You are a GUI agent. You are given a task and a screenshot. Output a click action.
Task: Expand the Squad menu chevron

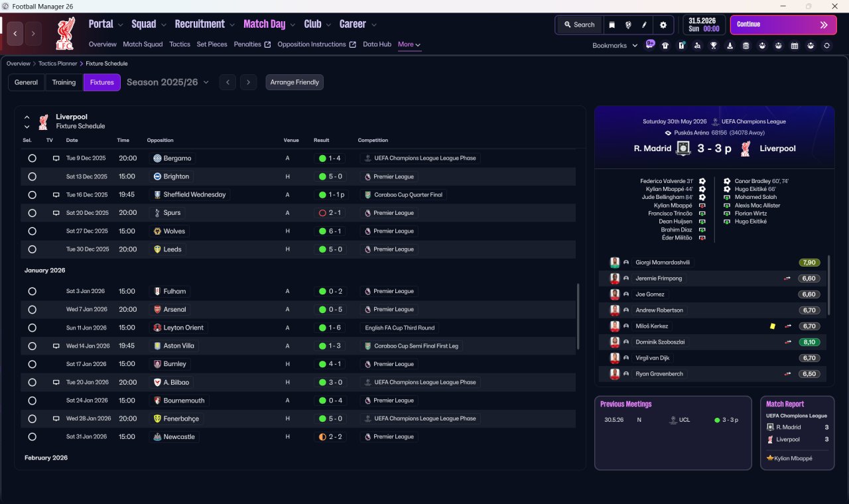tap(163, 25)
